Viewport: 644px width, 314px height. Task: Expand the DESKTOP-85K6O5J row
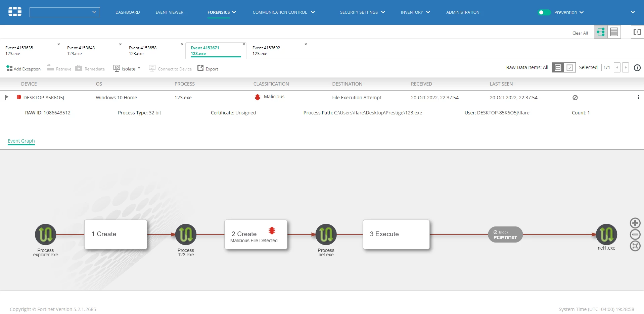click(6, 97)
